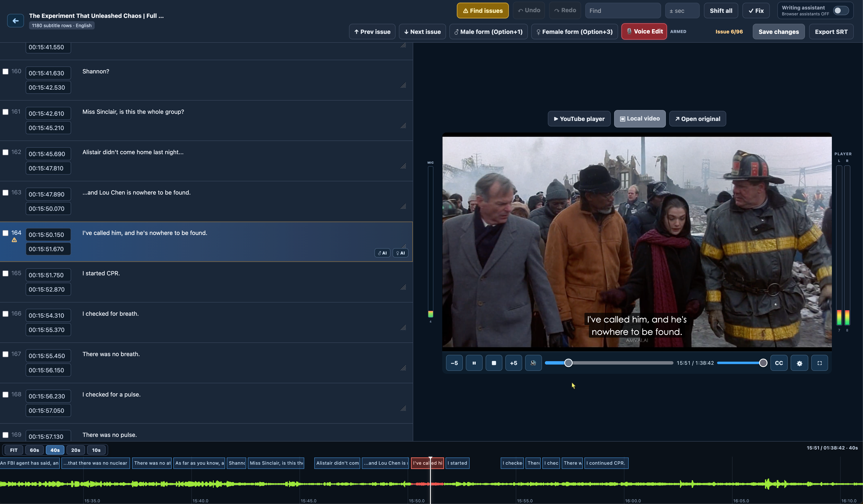Toggle CC captions on the player
The width and height of the screenshot is (863, 504).
click(779, 363)
